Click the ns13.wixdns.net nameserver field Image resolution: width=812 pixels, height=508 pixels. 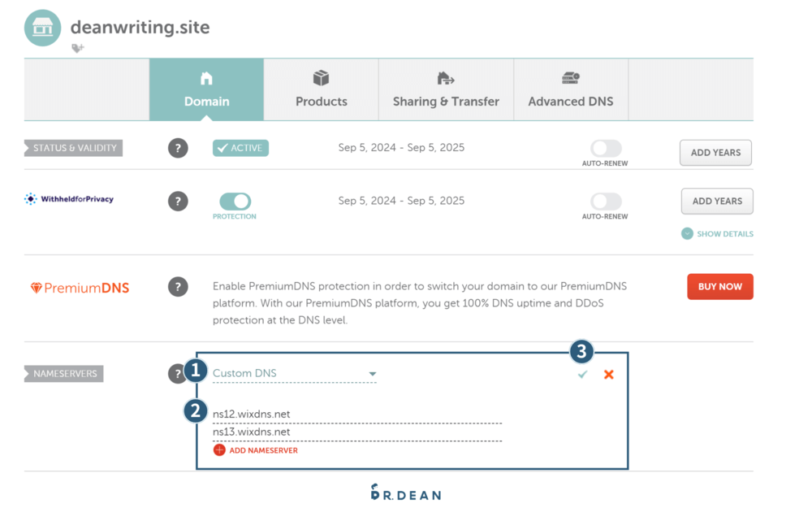click(356, 432)
